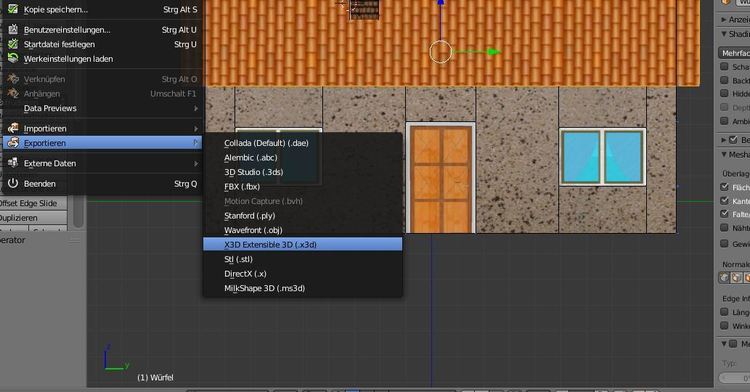Open the Externe Daten submenu arrow
This screenshot has width=750, height=392.
click(196, 163)
